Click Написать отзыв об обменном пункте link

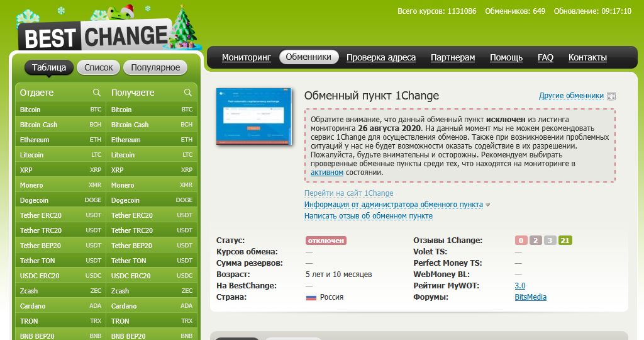368,216
